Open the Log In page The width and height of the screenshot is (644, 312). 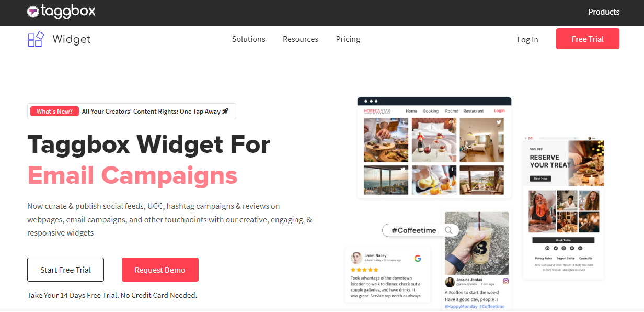pos(527,39)
